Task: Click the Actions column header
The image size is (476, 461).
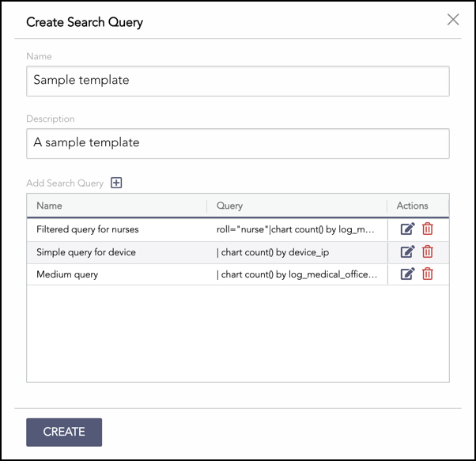Action: coord(412,206)
